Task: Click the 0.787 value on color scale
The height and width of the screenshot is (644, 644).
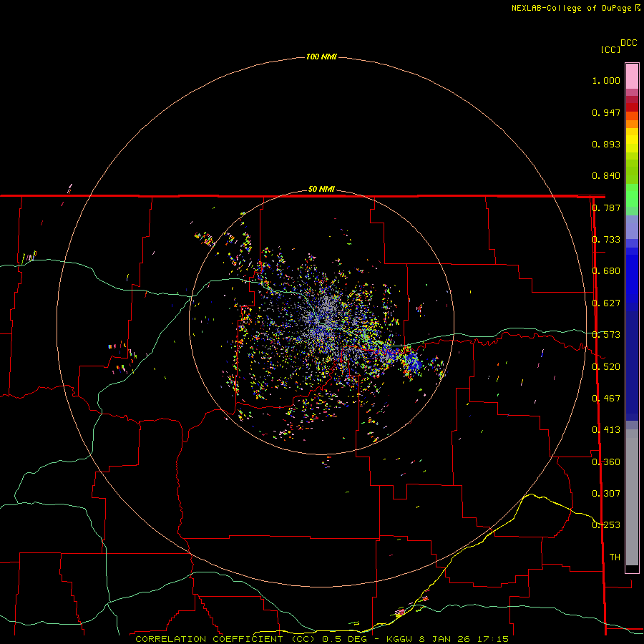Action: point(606,208)
